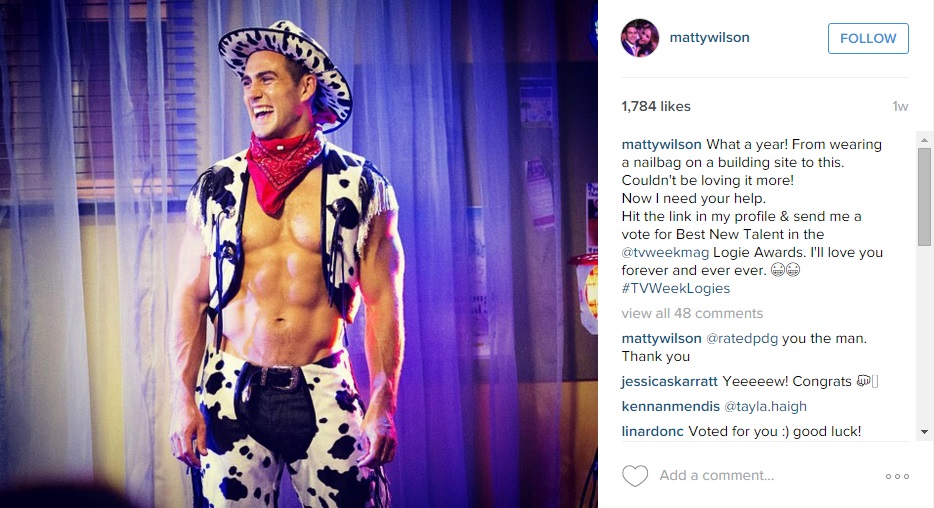Click the 1w post timestamp
Image resolution: width=934 pixels, height=508 pixels.
[x=900, y=107]
